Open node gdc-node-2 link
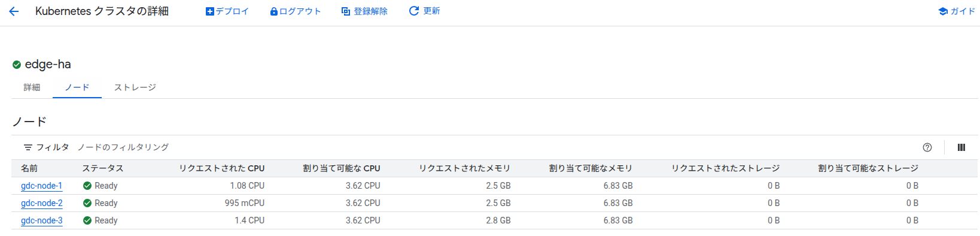The width and height of the screenshot is (980, 236). (41, 203)
